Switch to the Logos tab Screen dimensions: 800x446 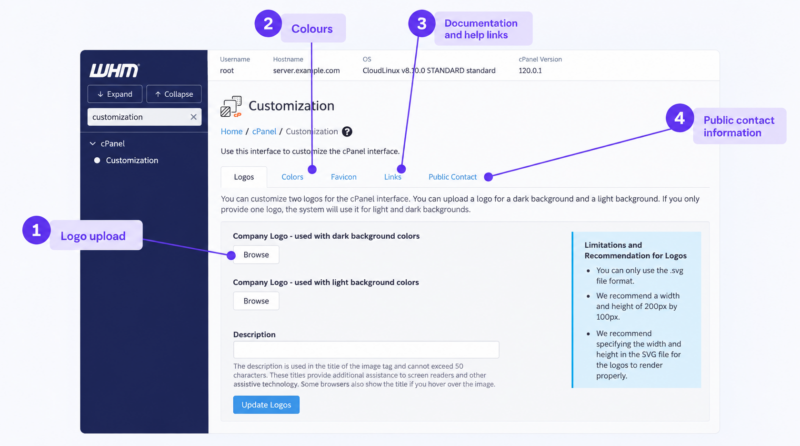pyautogui.click(x=244, y=177)
